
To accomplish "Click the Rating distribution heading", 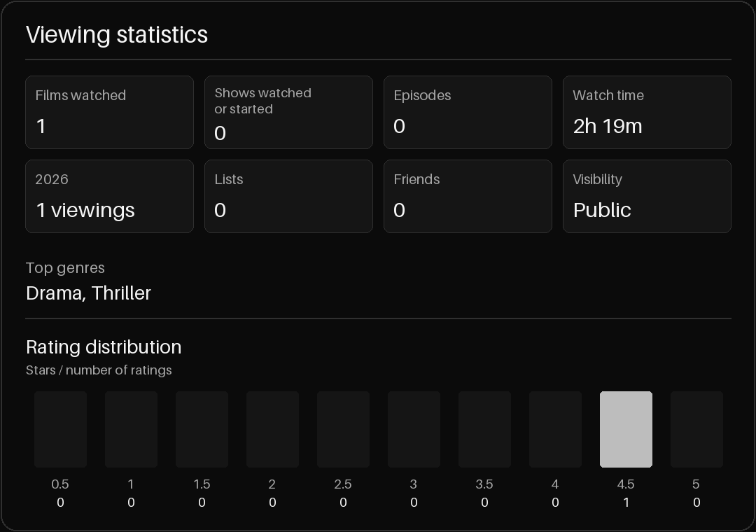I will (104, 347).
